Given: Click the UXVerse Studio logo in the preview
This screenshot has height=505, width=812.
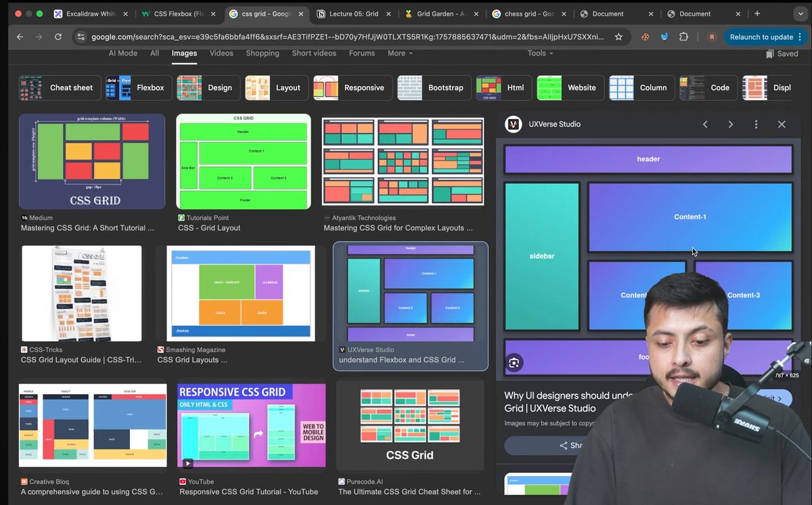Looking at the screenshot, I should (514, 125).
